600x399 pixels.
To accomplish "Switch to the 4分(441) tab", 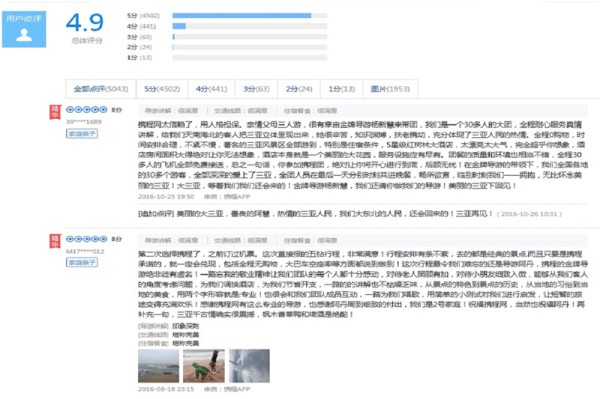I will click(211, 89).
